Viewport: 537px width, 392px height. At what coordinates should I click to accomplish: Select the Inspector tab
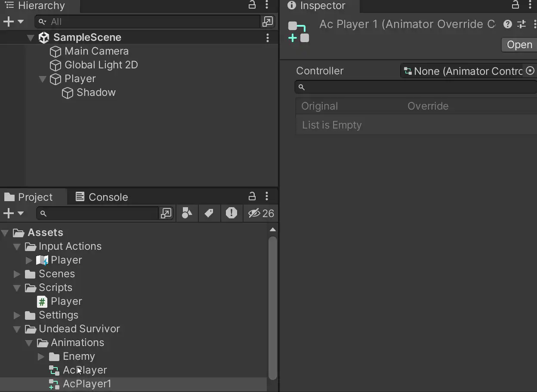point(320,6)
